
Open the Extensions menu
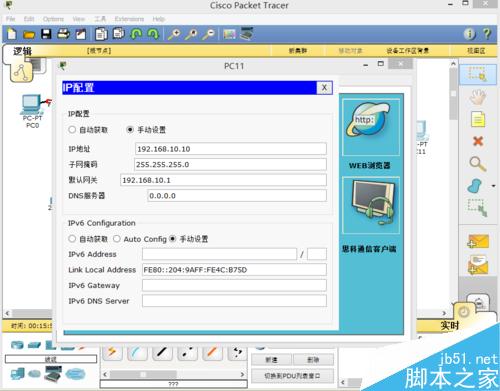coord(129,19)
